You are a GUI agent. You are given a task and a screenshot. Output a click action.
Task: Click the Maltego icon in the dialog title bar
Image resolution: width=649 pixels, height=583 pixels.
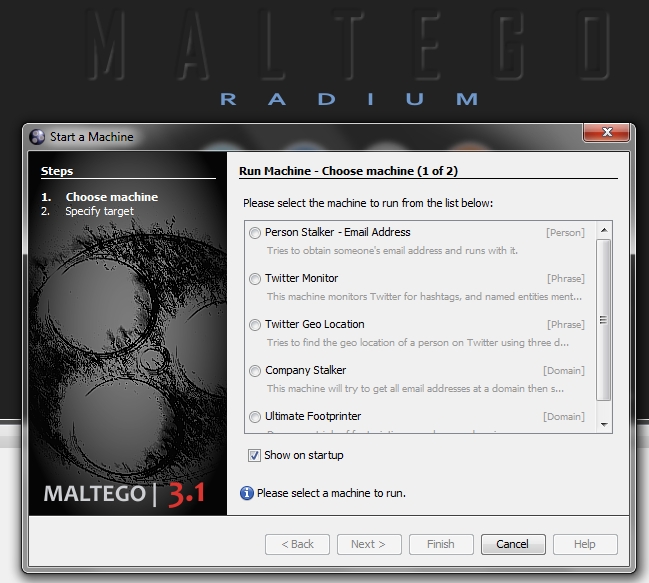click(x=38, y=136)
